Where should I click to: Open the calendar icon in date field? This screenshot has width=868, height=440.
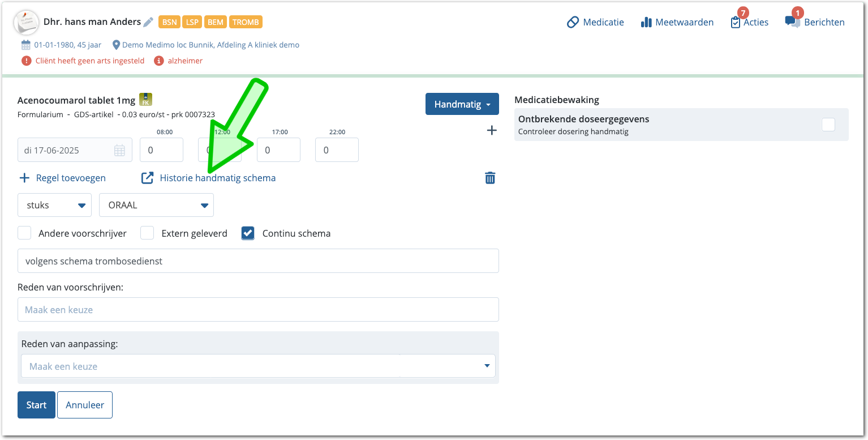pyautogui.click(x=119, y=151)
